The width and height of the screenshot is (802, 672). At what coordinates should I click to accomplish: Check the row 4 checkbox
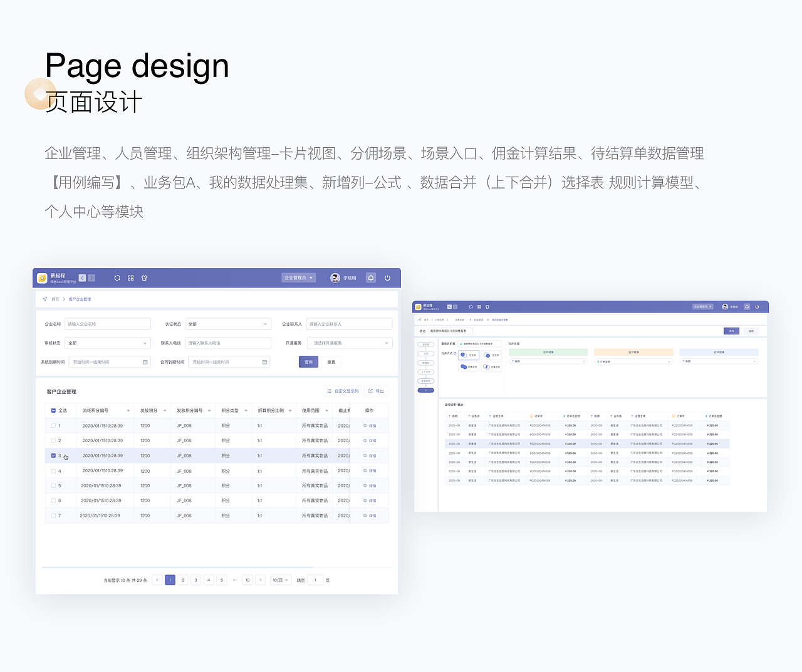point(53,470)
